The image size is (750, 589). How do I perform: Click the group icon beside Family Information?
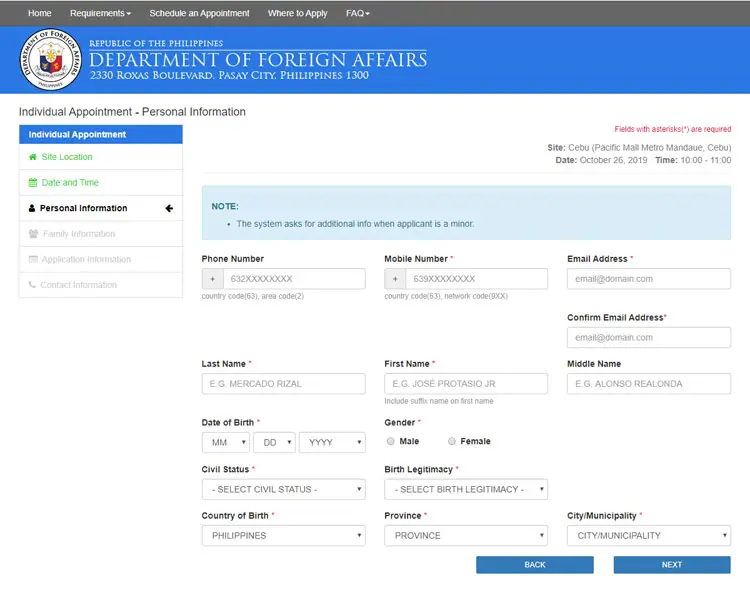(x=33, y=233)
